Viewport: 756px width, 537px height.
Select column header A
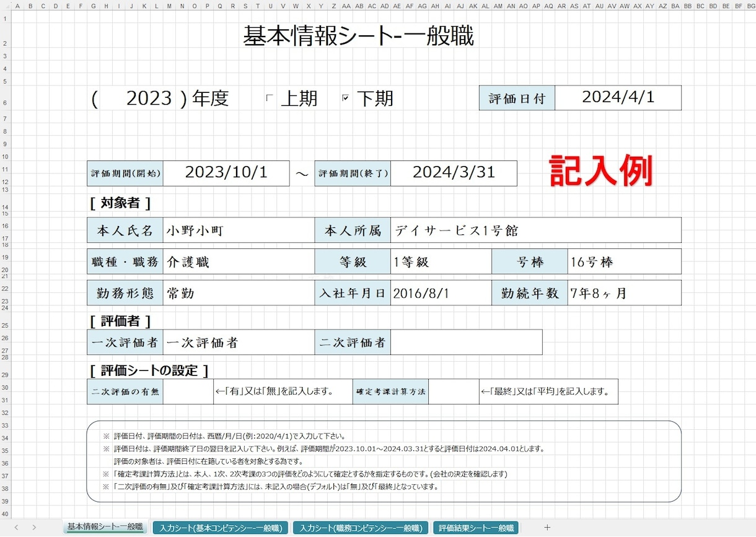pos(17,7)
